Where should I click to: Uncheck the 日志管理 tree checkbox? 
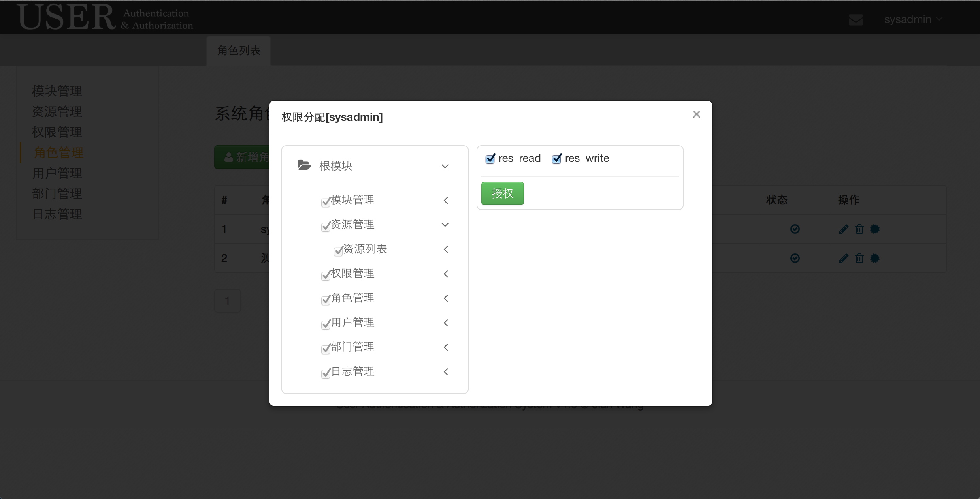pos(326,373)
